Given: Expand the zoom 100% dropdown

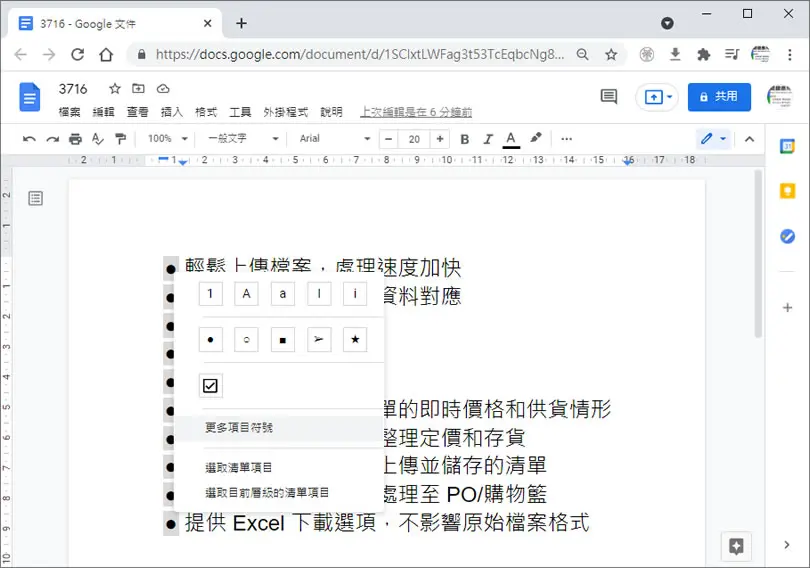Looking at the screenshot, I should (x=167, y=138).
